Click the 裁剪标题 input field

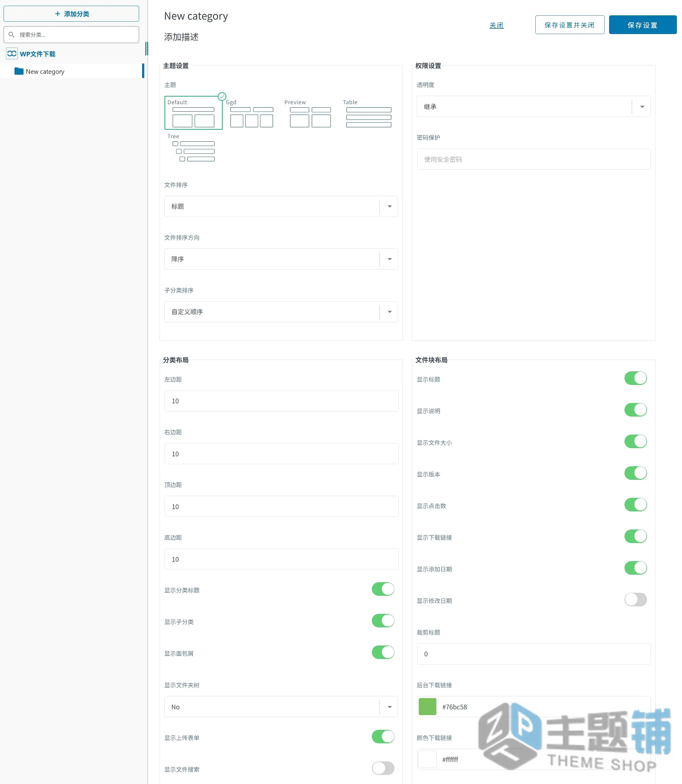pos(534,654)
